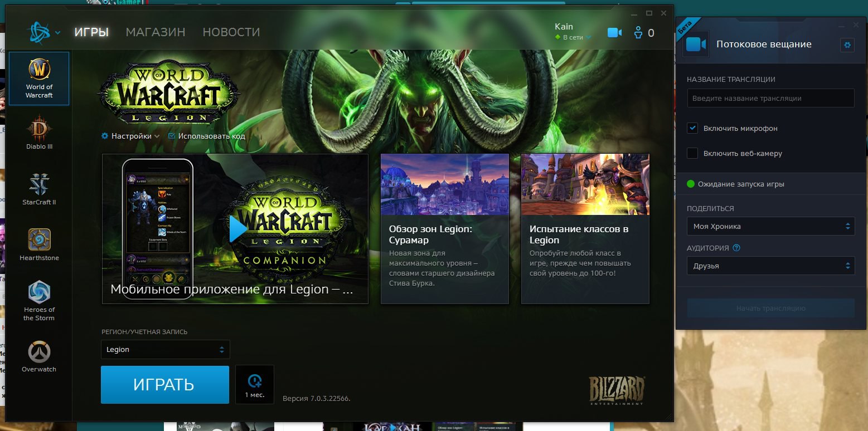This screenshot has height=431, width=868.
Task: Open the Настройки options menu
Action: tap(131, 136)
